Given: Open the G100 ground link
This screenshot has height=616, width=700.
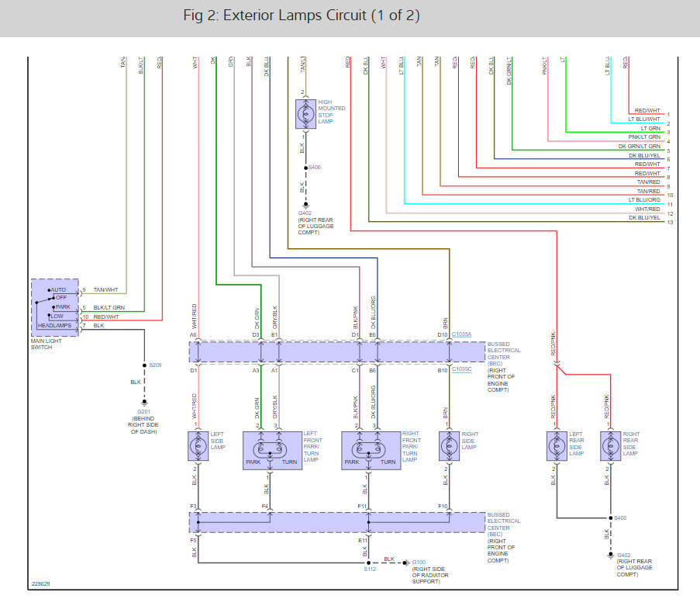Looking at the screenshot, I should coord(419,562).
